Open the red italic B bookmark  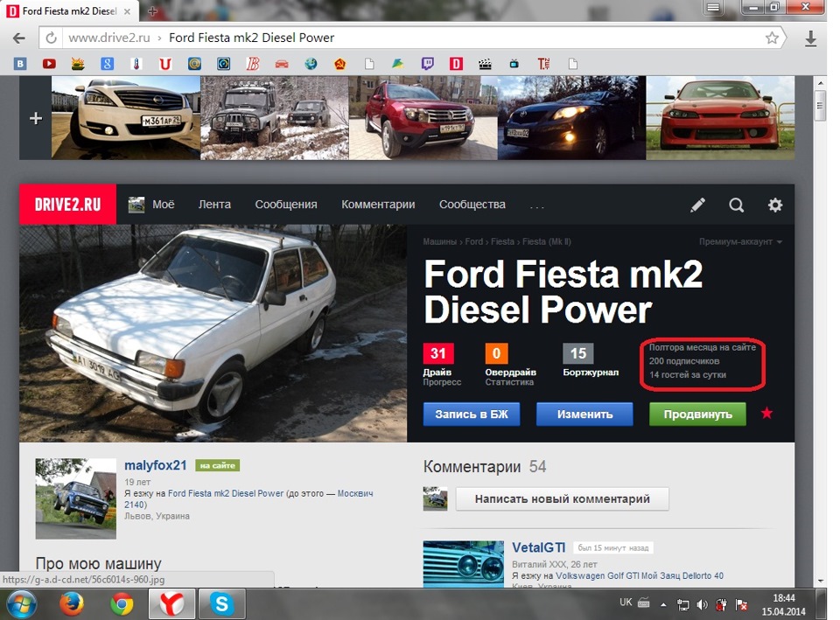pos(252,64)
